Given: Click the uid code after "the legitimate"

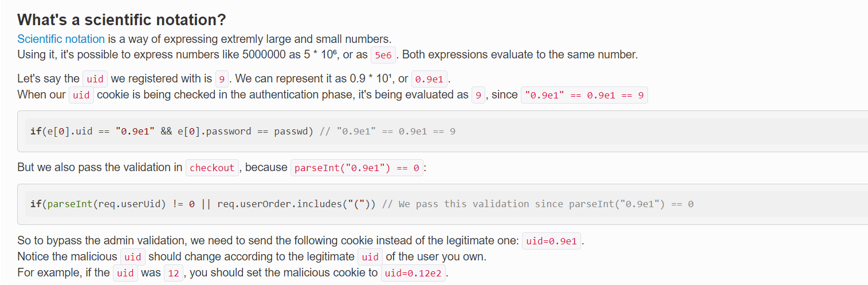Looking at the screenshot, I should pos(370,257).
